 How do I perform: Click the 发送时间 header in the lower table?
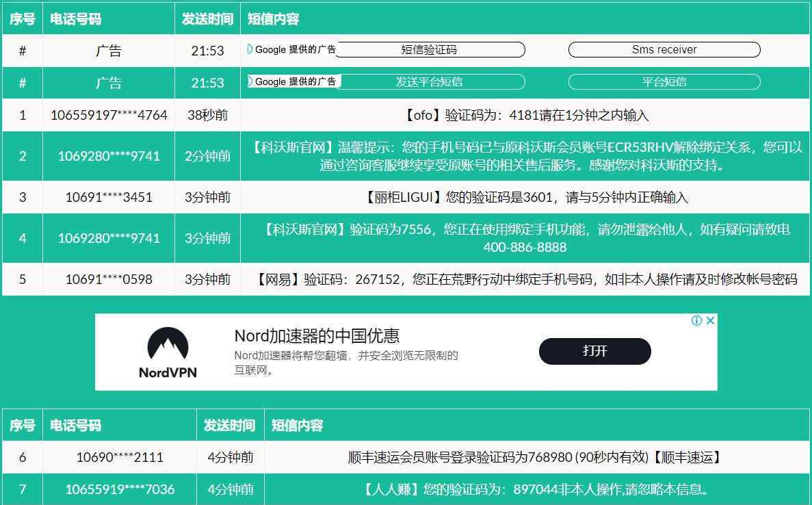pos(229,426)
